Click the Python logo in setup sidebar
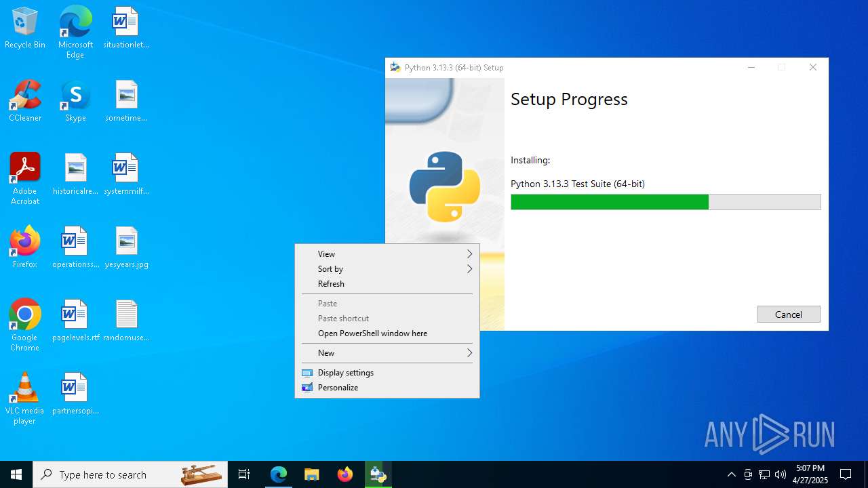This screenshot has width=868, height=488. [x=445, y=186]
